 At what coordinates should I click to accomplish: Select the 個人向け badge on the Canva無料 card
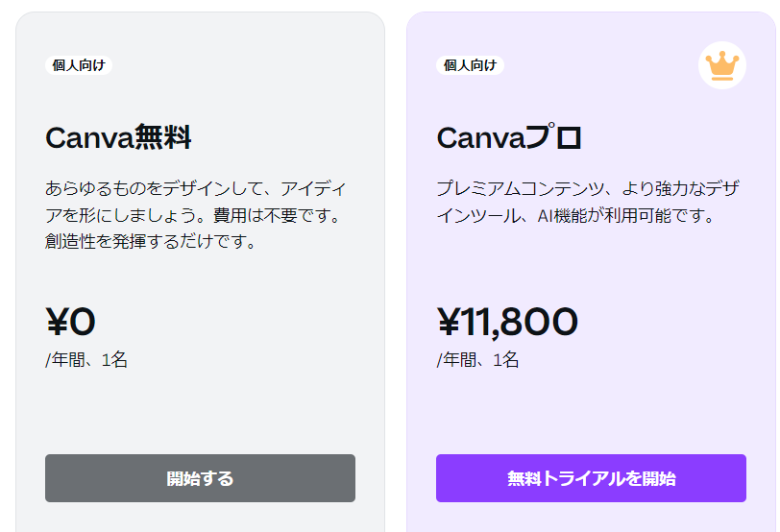point(79,65)
